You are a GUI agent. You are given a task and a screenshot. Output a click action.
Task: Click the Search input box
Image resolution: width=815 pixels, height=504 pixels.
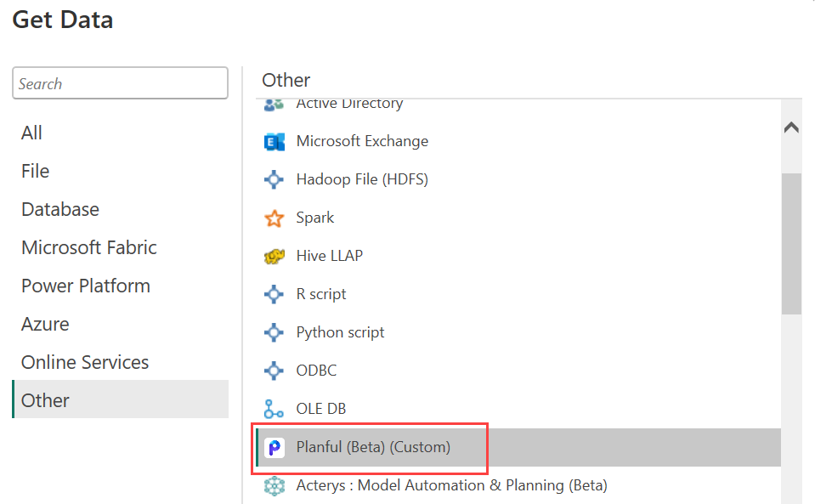click(x=120, y=83)
